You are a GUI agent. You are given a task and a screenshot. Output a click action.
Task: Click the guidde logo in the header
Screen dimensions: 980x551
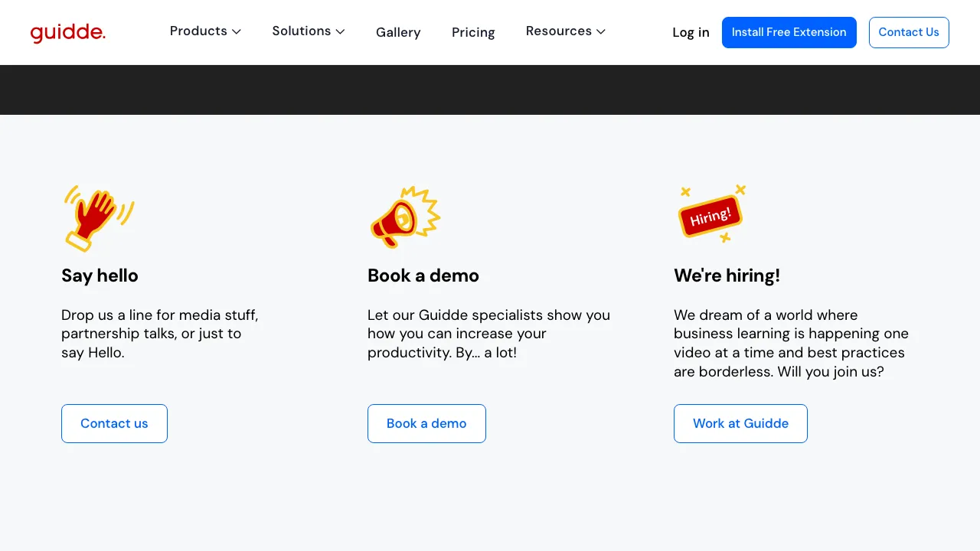point(67,33)
